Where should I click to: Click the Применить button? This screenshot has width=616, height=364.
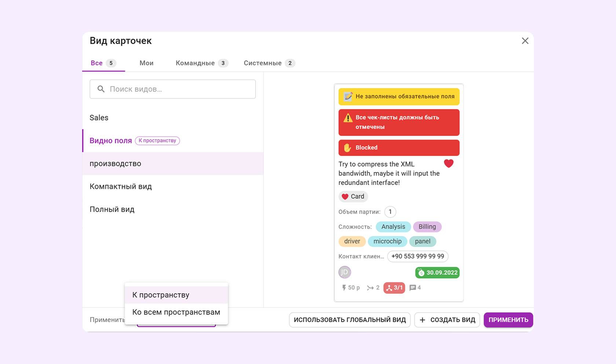point(508,320)
